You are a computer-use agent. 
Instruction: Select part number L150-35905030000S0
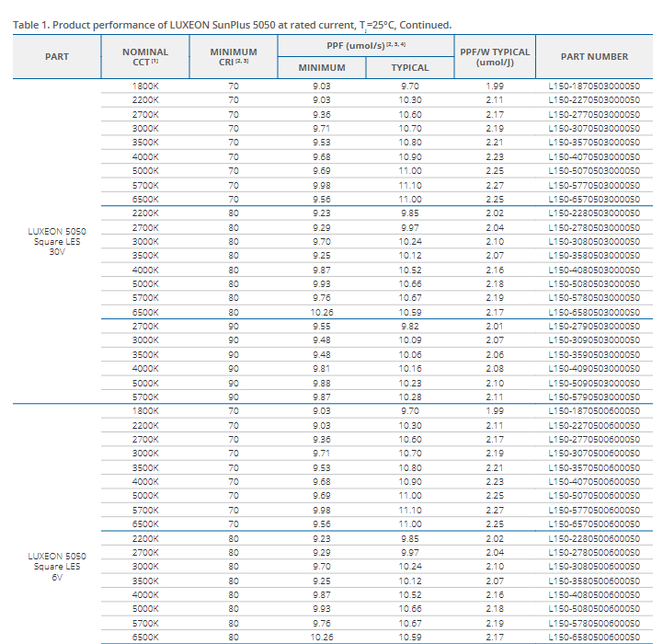point(594,354)
